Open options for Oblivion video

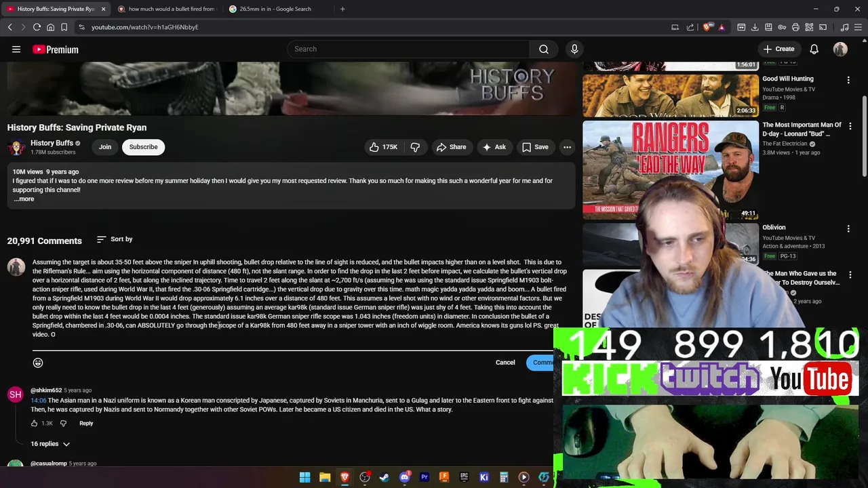(x=848, y=228)
